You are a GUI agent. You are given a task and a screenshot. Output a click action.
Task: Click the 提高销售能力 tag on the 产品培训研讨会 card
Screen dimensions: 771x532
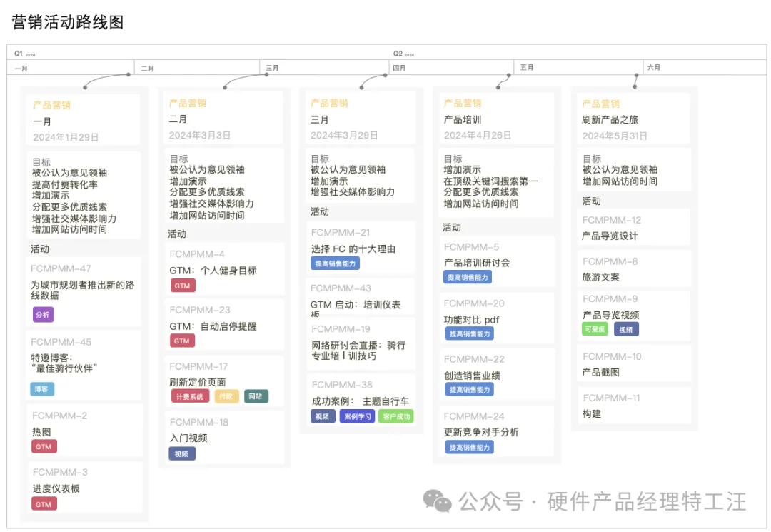coord(468,277)
